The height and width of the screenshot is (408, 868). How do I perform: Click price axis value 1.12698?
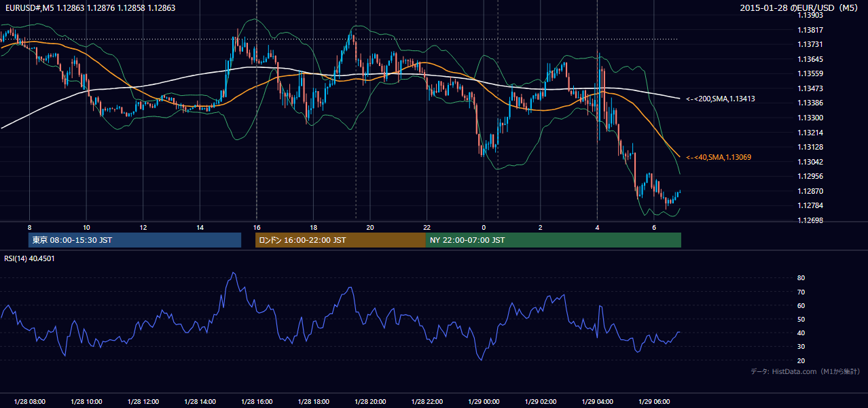point(810,220)
